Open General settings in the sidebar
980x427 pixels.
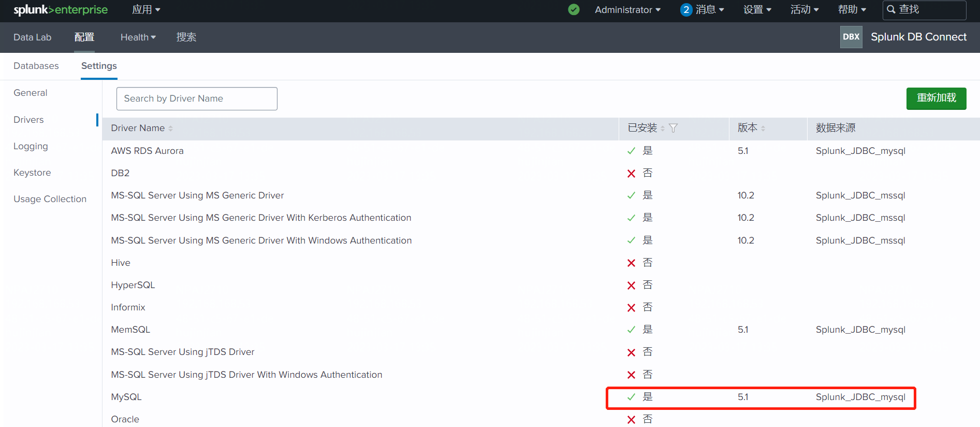click(x=31, y=93)
